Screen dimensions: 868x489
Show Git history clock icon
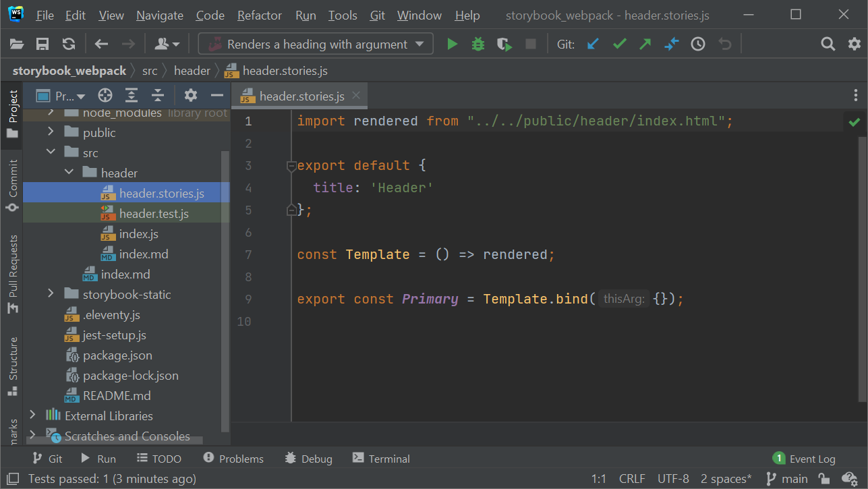[x=698, y=45]
